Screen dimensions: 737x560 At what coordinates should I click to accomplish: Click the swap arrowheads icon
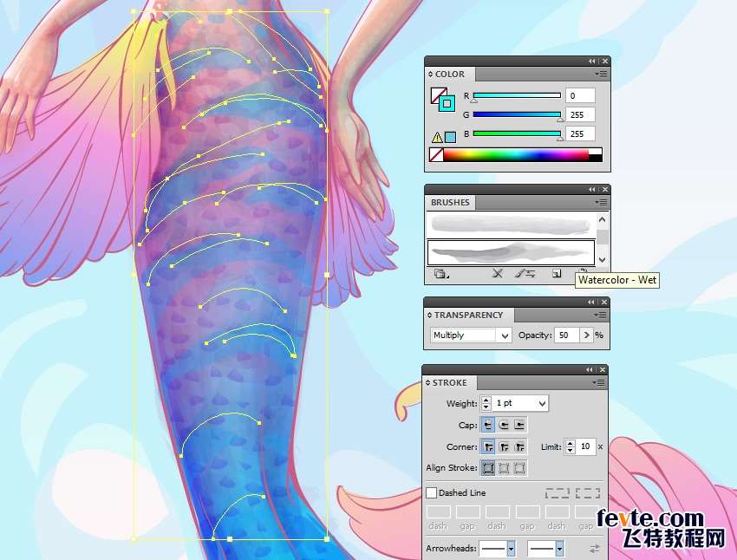coord(595,548)
